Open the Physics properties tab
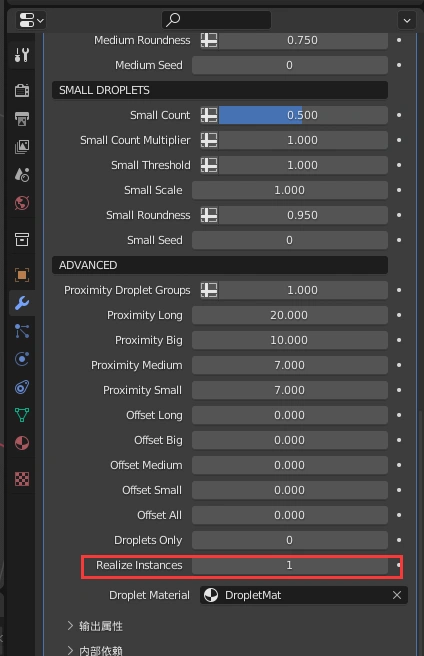Viewport: 424px width, 656px height. click(22, 359)
